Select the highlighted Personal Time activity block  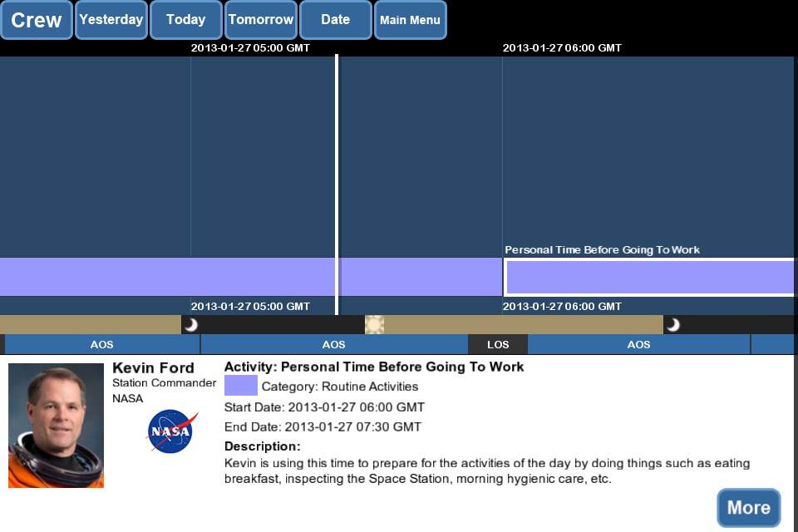point(648,278)
